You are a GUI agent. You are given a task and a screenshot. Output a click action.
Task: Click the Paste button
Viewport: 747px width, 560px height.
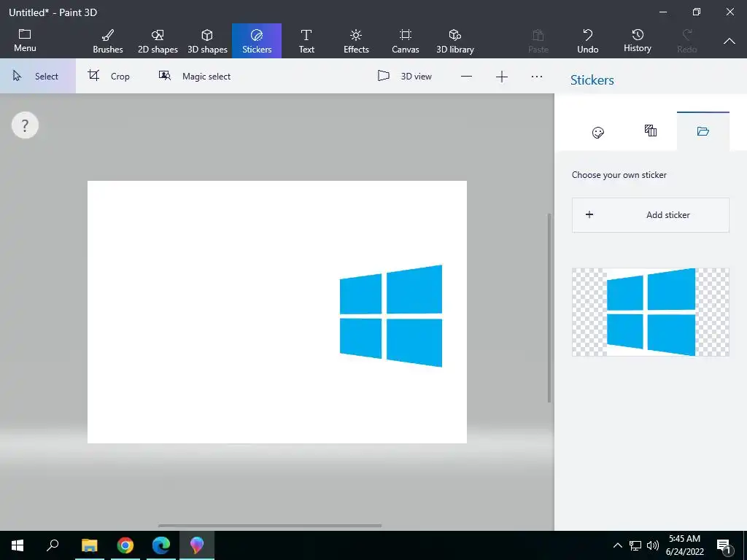tap(538, 41)
